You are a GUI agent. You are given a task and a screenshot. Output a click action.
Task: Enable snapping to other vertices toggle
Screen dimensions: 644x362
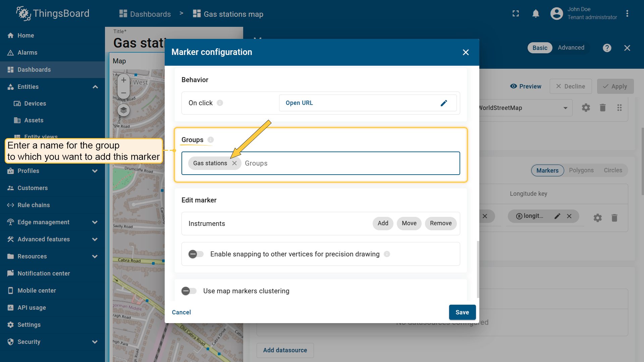coord(196,254)
